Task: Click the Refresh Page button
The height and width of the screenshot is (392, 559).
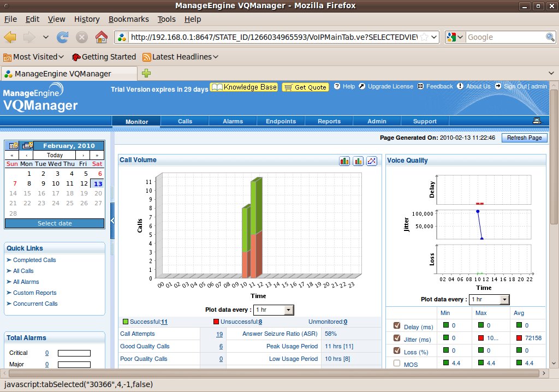Action: click(x=524, y=138)
